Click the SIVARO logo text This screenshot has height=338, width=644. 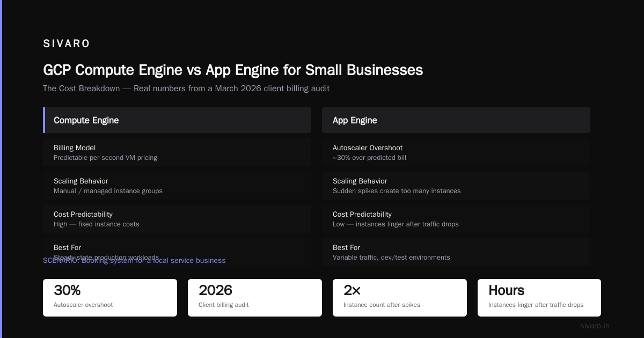tap(67, 43)
